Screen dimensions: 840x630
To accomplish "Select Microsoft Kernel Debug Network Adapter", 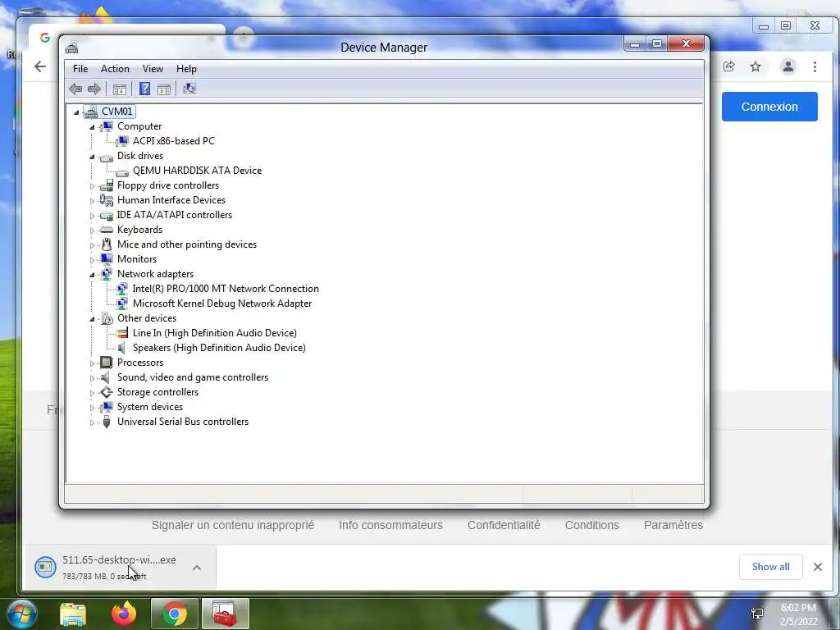I will (x=222, y=304).
